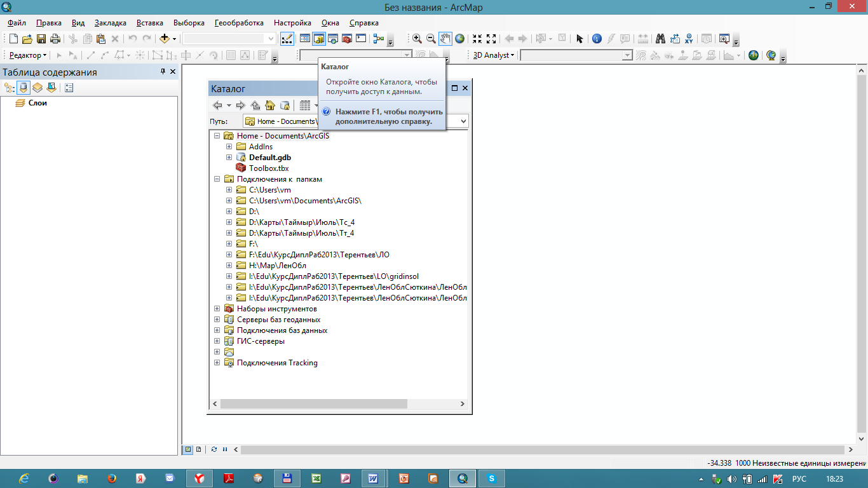
Task: Pin the Table of Contents panel
Action: click(163, 72)
